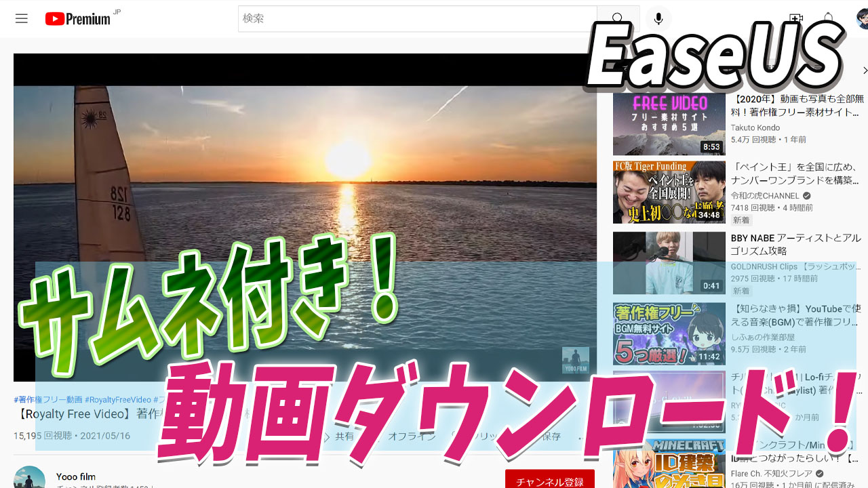This screenshot has width=868, height=488.
Task: Open the #RoyaltyFreeVideo hashtag link
Action: (118, 400)
